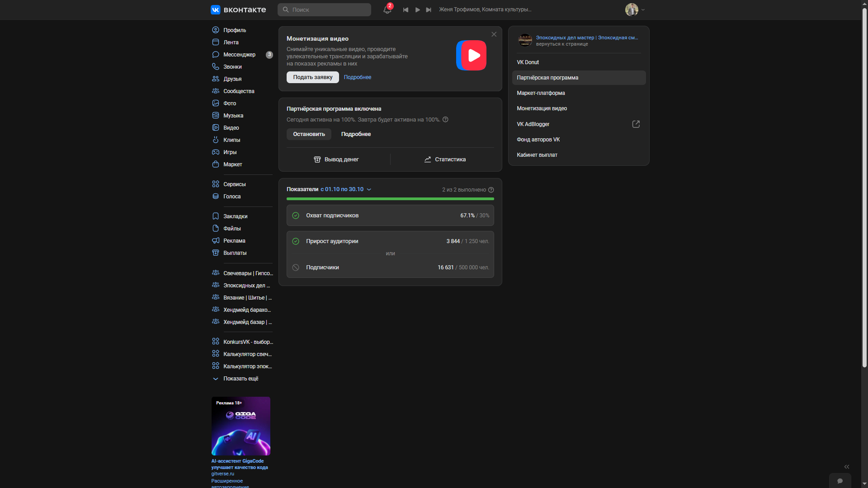Open 'Кабинет выплат' in the right menu
This screenshot has width=868, height=488.
tap(537, 155)
